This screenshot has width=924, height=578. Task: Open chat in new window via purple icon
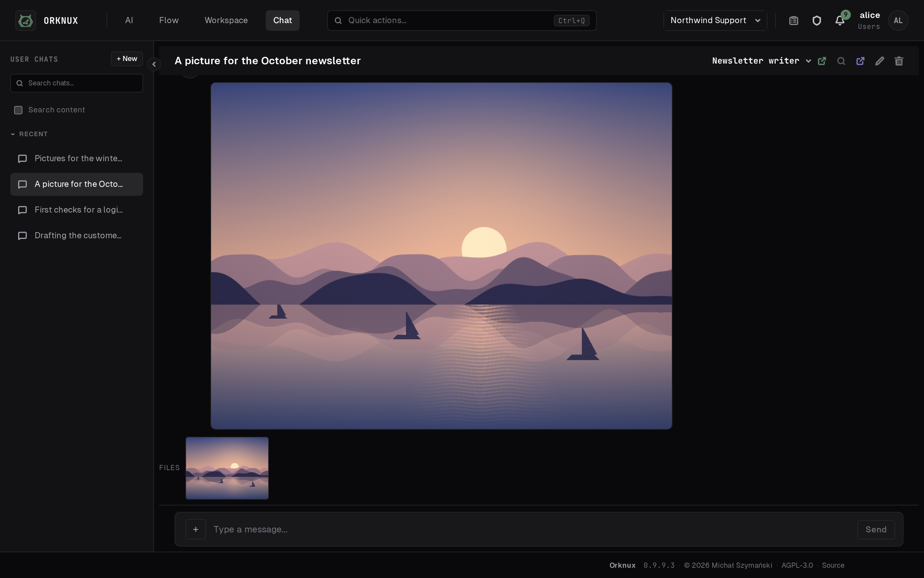click(x=860, y=61)
